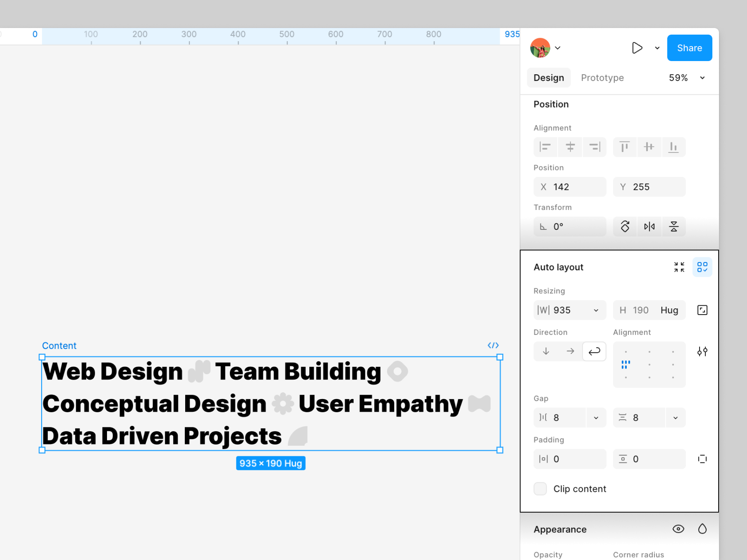Viewport: 747px width, 560px height.
Task: Select bottom-right alignment dot in grid
Action: [x=673, y=377]
